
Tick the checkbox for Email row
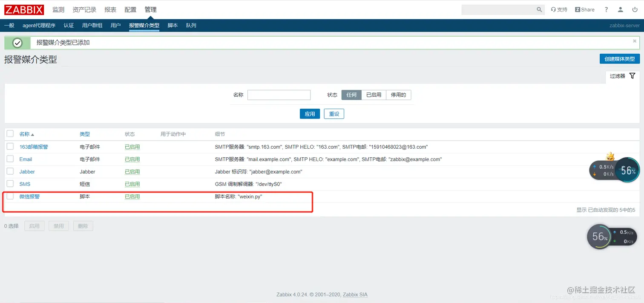coord(10,159)
